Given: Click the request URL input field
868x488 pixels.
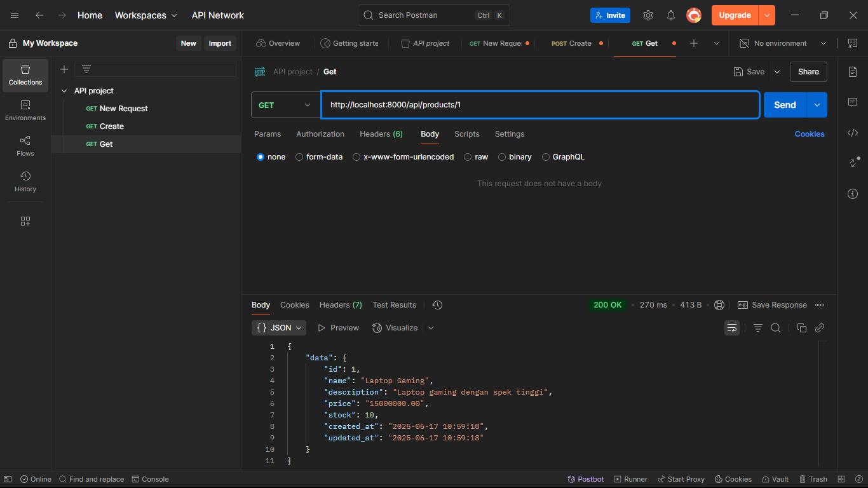Looking at the screenshot, I should (540, 105).
